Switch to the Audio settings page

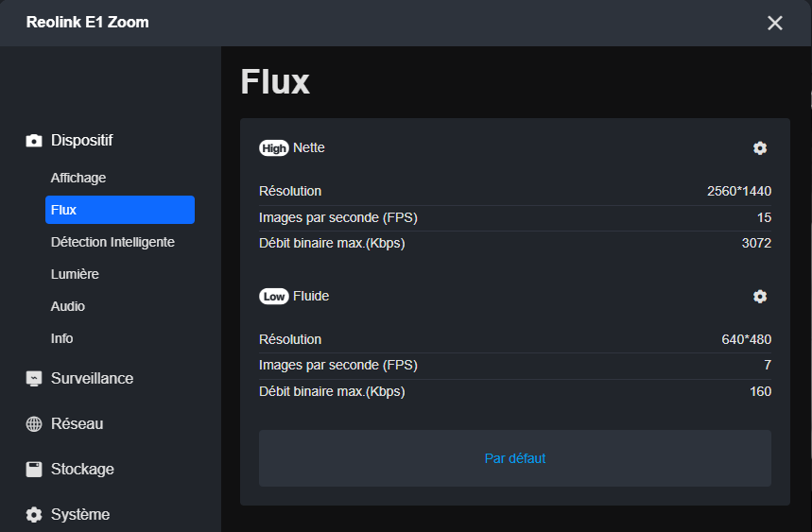tap(68, 306)
